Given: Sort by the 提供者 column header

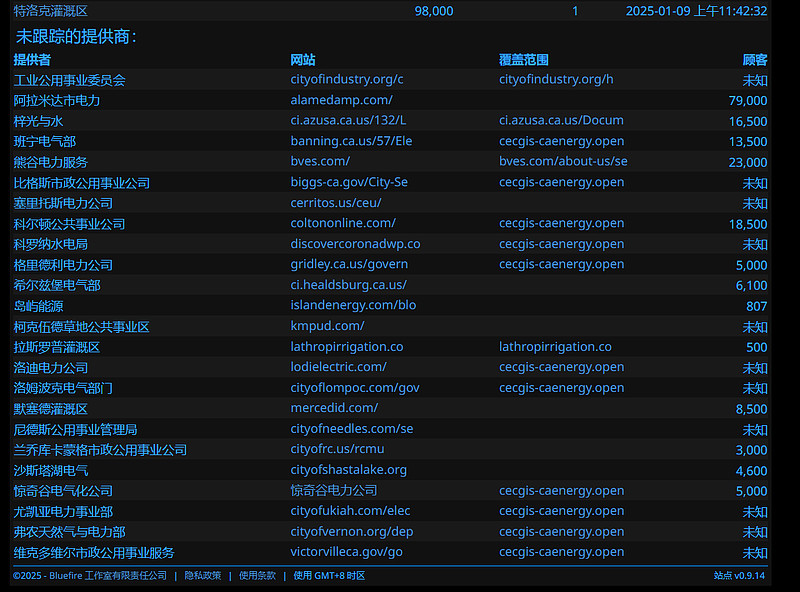Looking at the screenshot, I should [x=32, y=60].
